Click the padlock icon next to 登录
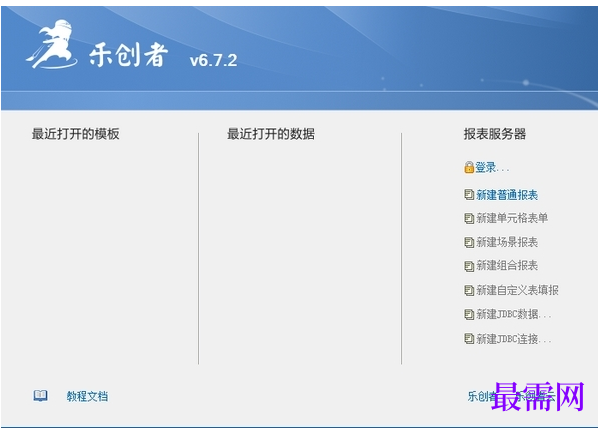This screenshot has width=603, height=428. (469, 167)
